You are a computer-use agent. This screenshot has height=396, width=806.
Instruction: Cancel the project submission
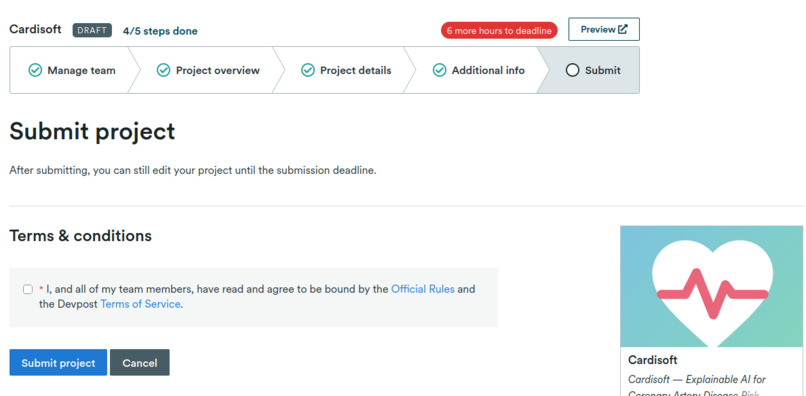pyautogui.click(x=140, y=363)
